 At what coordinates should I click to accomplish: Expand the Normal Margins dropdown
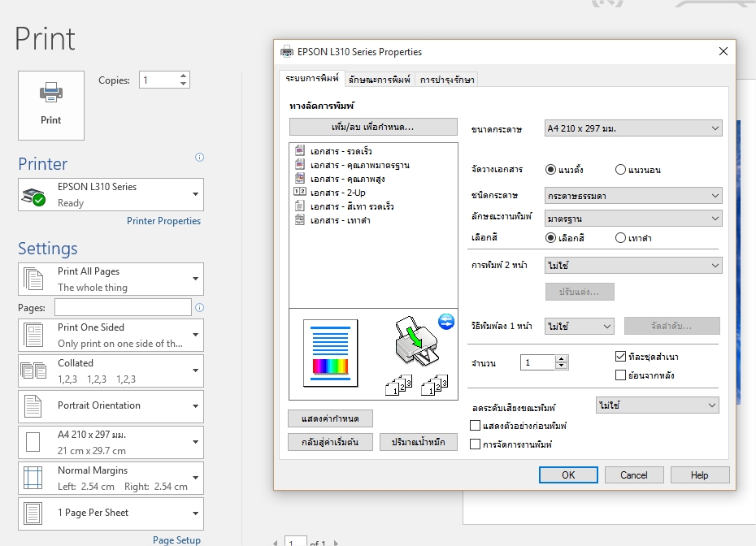click(111, 478)
